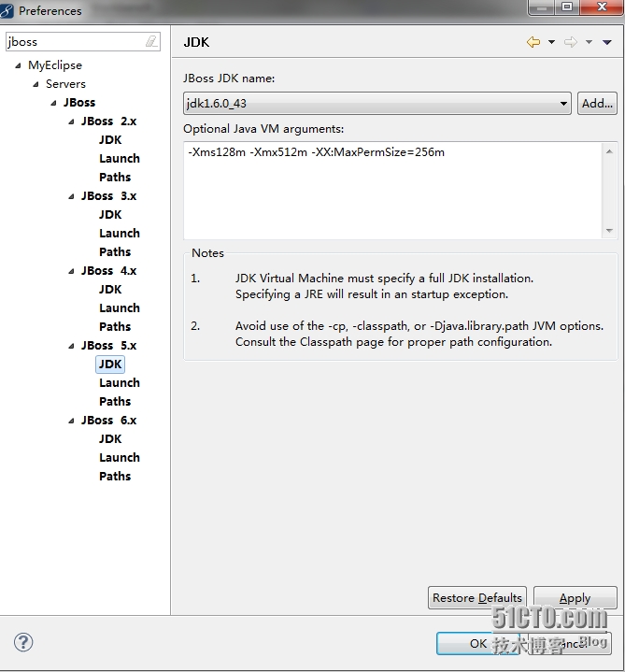The height and width of the screenshot is (672, 625).
Task: Collapse the Servers tree node
Action: [x=36, y=84]
